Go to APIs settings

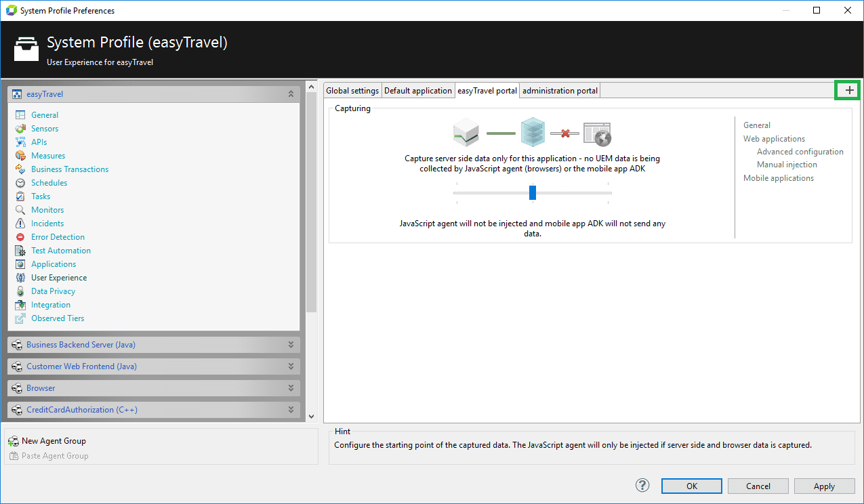[39, 142]
